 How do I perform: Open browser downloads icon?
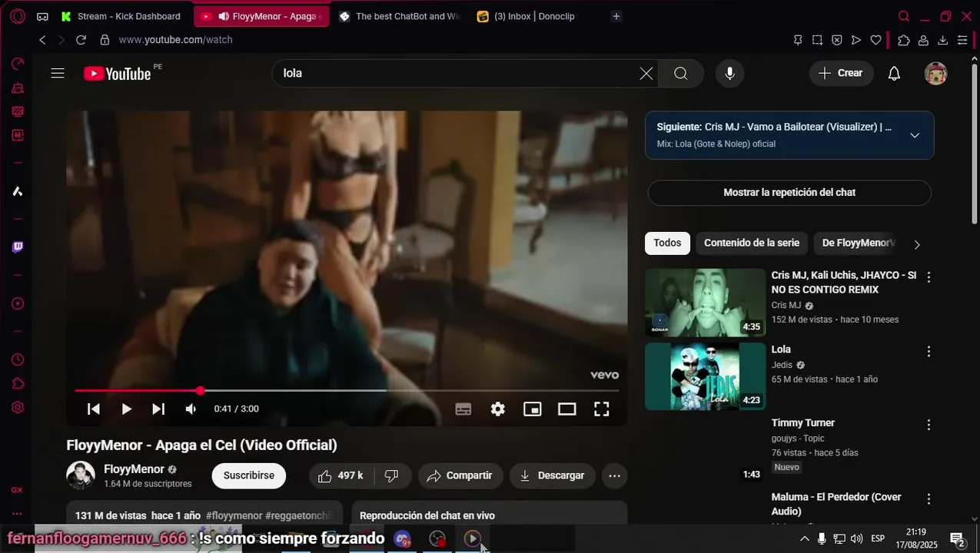(x=942, y=40)
